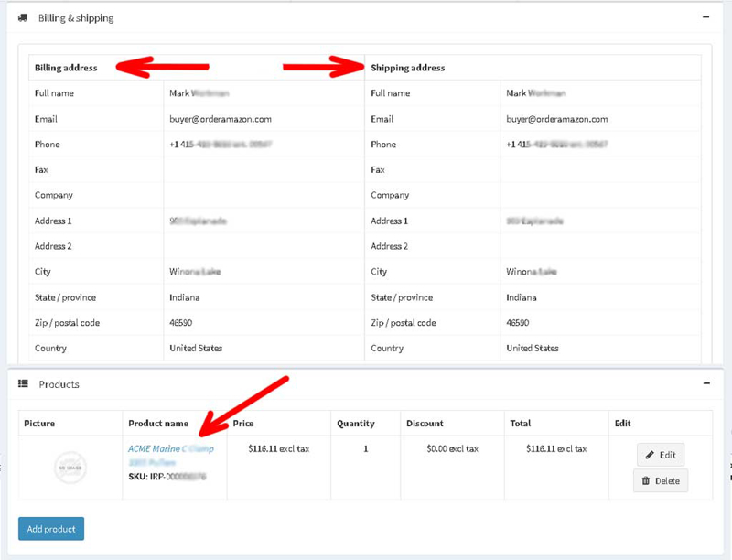Click the Quantity column header
The image size is (732, 560).
[356, 424]
